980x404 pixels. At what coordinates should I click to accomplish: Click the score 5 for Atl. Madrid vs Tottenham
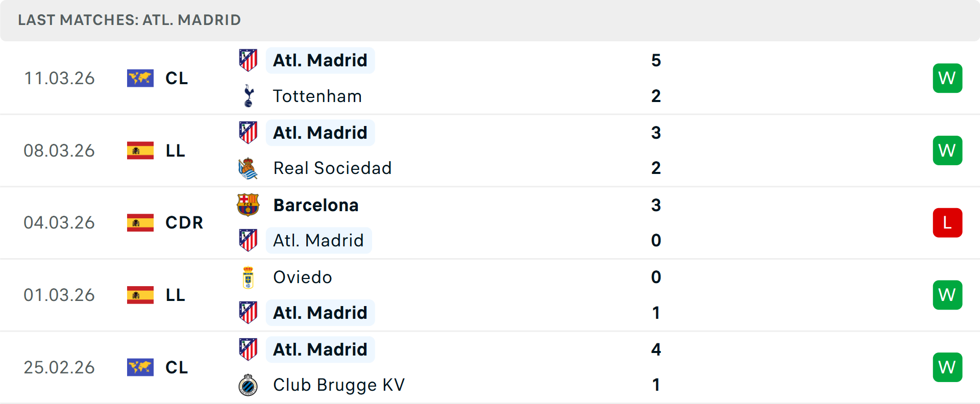(656, 60)
